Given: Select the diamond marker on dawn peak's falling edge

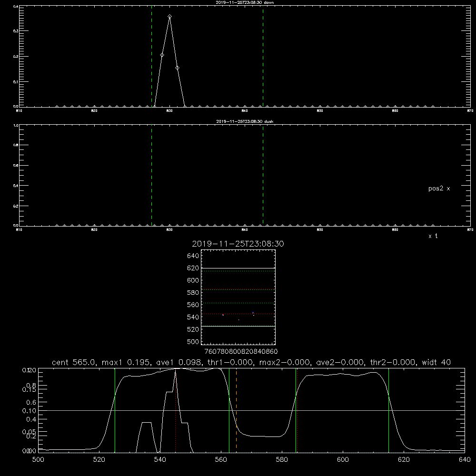Looking at the screenshot, I should (x=177, y=68).
